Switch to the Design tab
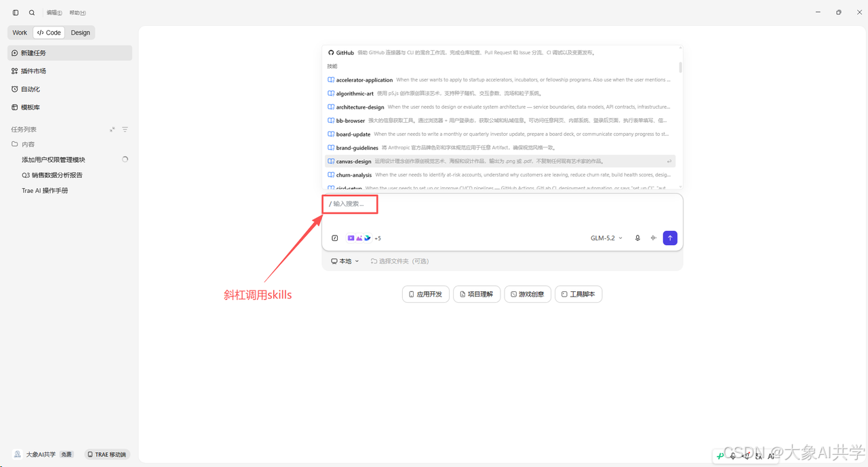The image size is (868, 467). tap(81, 33)
